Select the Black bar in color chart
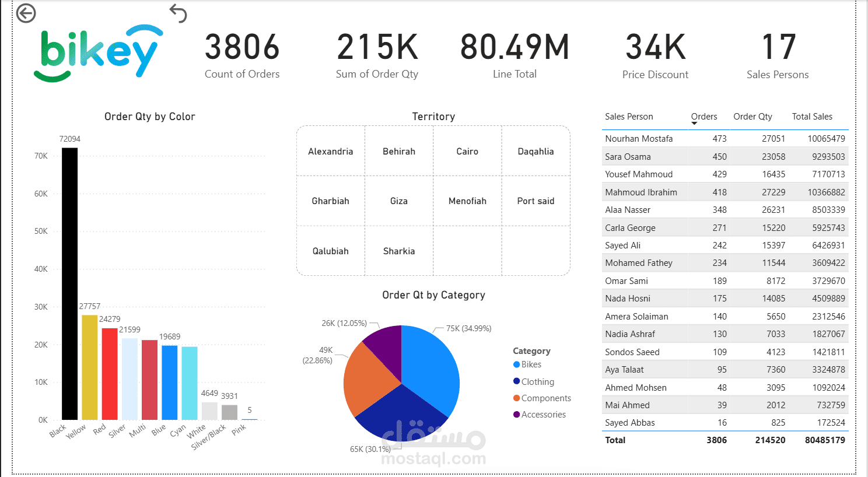This screenshot has width=868, height=477. [70, 283]
